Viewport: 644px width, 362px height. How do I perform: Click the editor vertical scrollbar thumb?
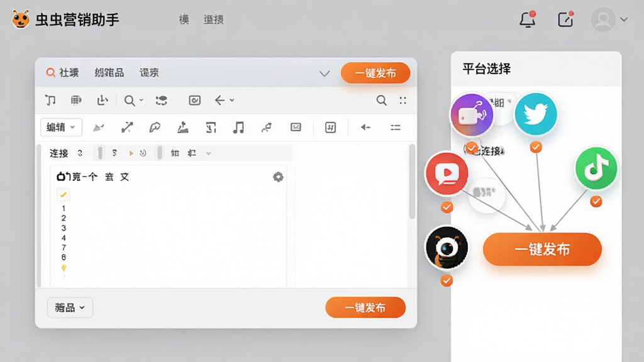[x=412, y=182]
